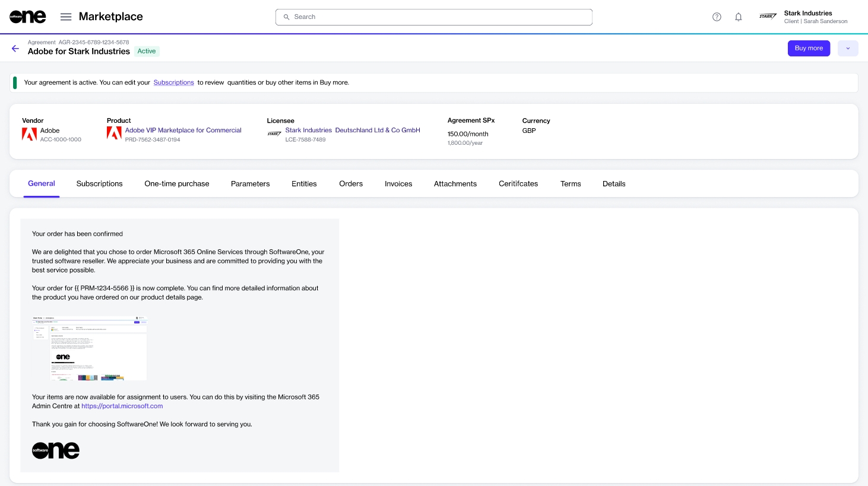
Task: Open the Invoices tab
Action: pos(398,184)
